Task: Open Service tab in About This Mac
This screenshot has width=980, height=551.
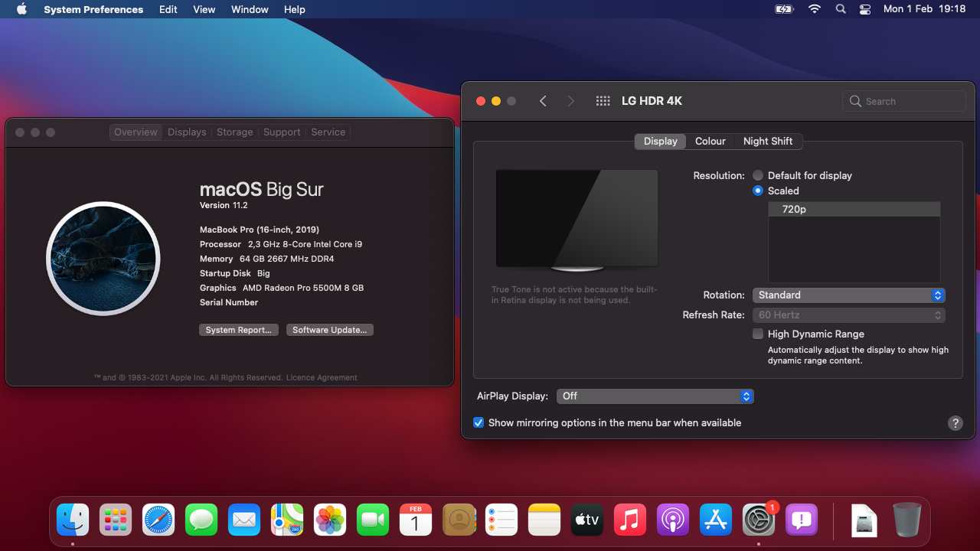Action: [x=328, y=132]
